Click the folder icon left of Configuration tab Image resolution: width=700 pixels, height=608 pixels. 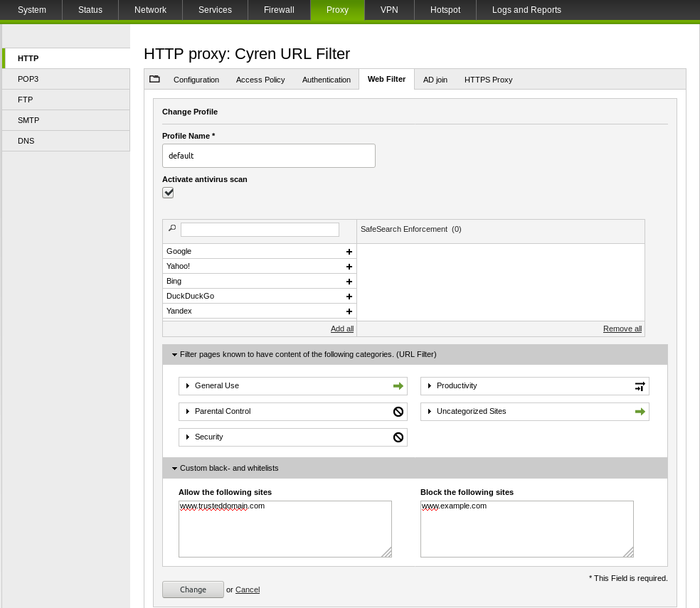point(154,79)
